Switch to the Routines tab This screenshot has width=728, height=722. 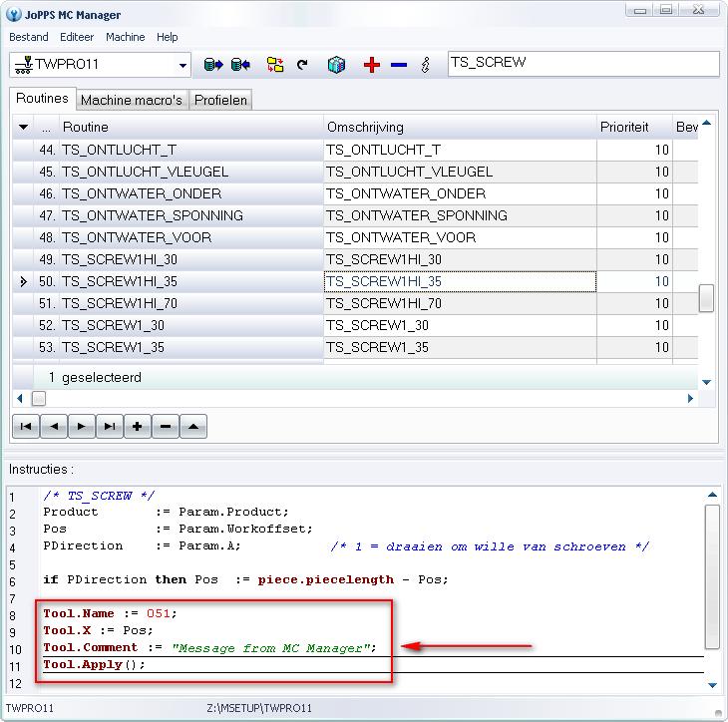(x=42, y=99)
